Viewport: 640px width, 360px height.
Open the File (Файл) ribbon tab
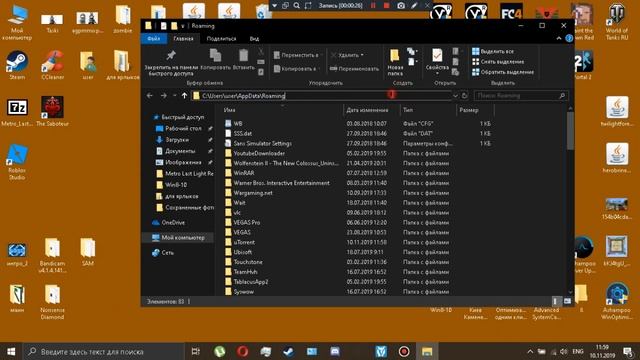click(x=153, y=38)
